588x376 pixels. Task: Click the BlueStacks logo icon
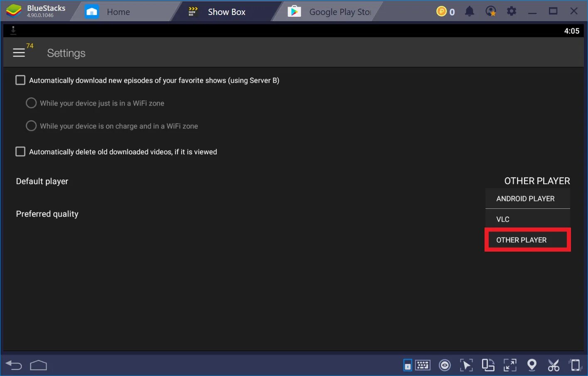click(14, 11)
